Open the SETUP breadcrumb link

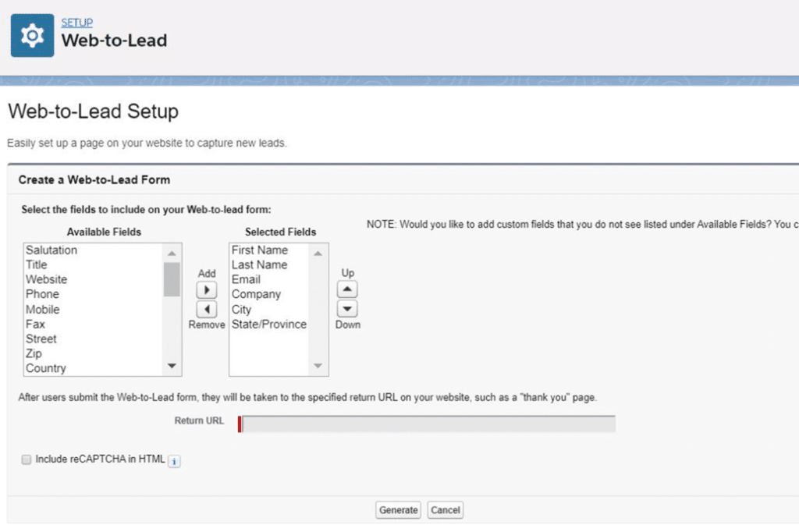[x=76, y=23]
